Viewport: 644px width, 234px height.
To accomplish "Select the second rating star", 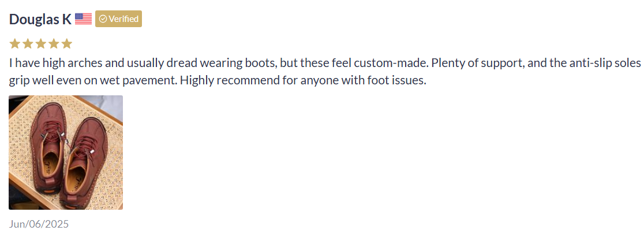I will (x=28, y=43).
